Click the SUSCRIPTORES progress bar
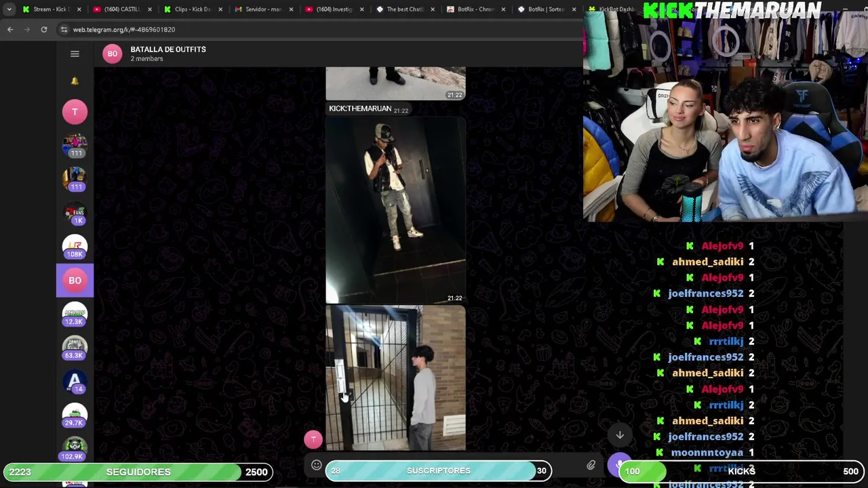This screenshot has height=488, width=868. pyautogui.click(x=438, y=470)
